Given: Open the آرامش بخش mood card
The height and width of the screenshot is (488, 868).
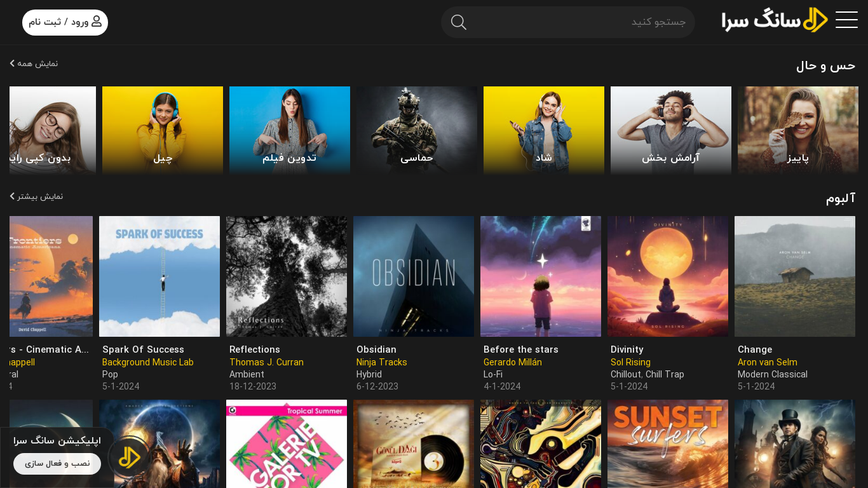Looking at the screenshot, I should [671, 130].
